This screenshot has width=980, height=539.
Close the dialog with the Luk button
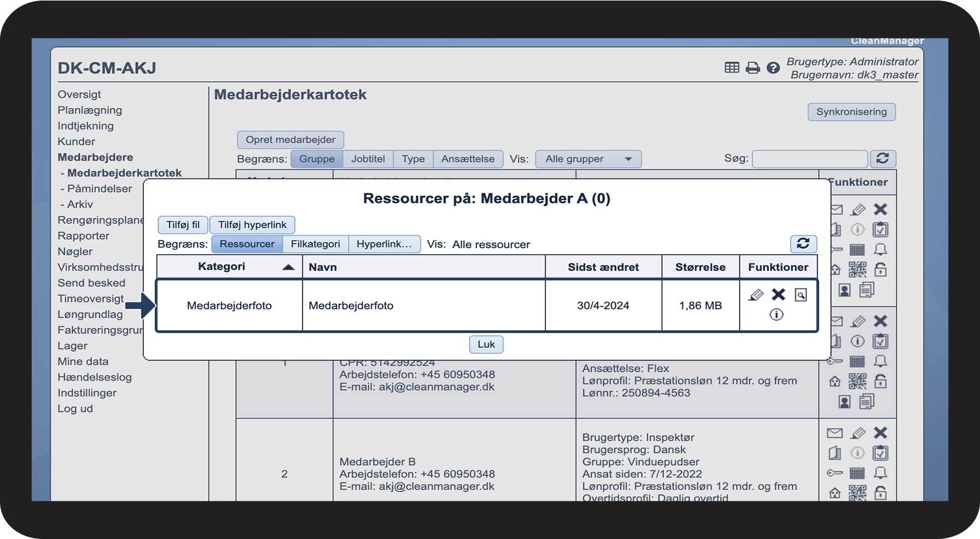[486, 344]
